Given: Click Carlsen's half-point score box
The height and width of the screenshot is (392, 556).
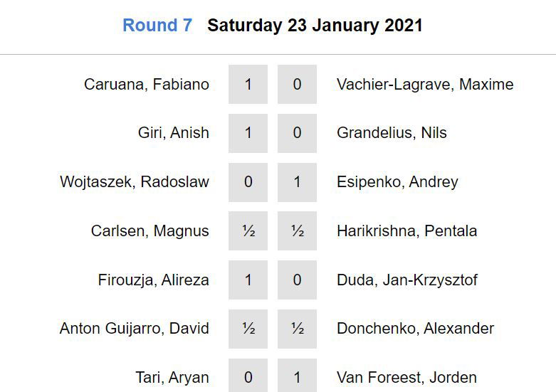Looking at the screenshot, I should (248, 231).
